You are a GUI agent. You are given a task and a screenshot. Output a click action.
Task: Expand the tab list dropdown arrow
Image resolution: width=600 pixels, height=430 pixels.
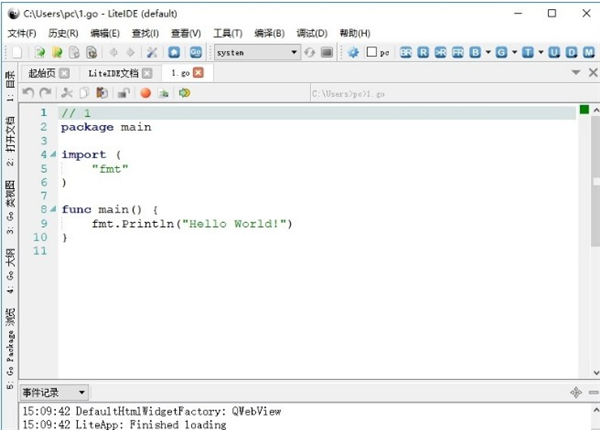(x=577, y=73)
